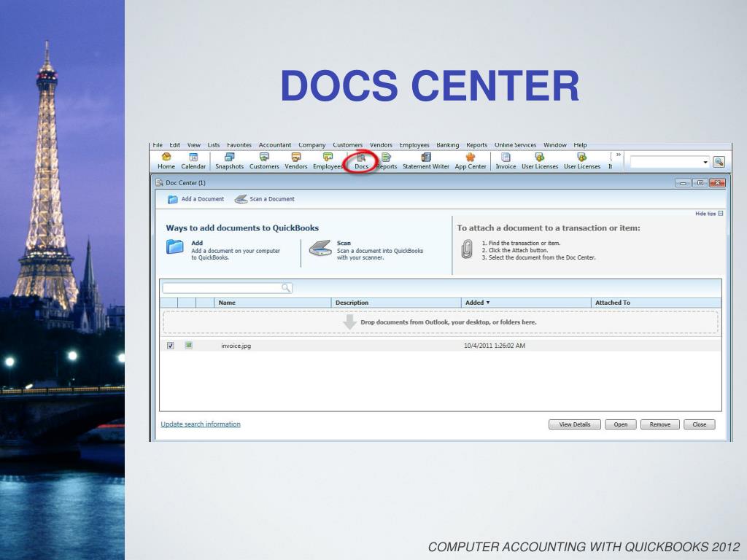Click the Description column header
This screenshot has width=747, height=560.
click(396, 303)
